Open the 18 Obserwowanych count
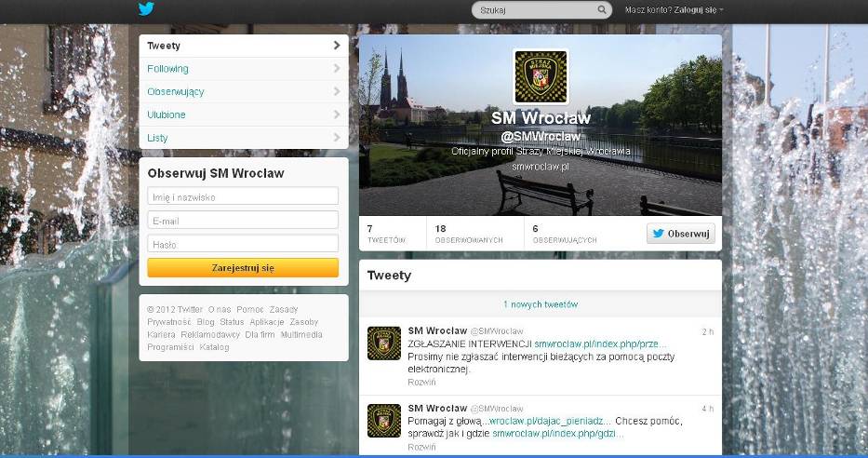 pyautogui.click(x=469, y=234)
